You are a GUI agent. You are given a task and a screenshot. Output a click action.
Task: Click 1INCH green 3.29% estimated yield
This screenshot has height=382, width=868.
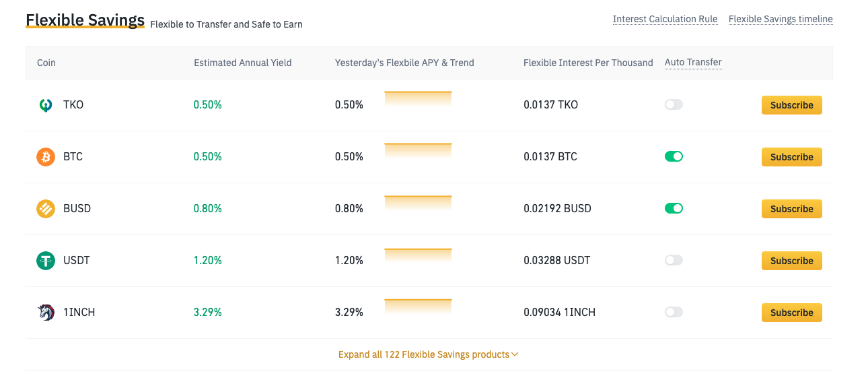click(x=208, y=313)
